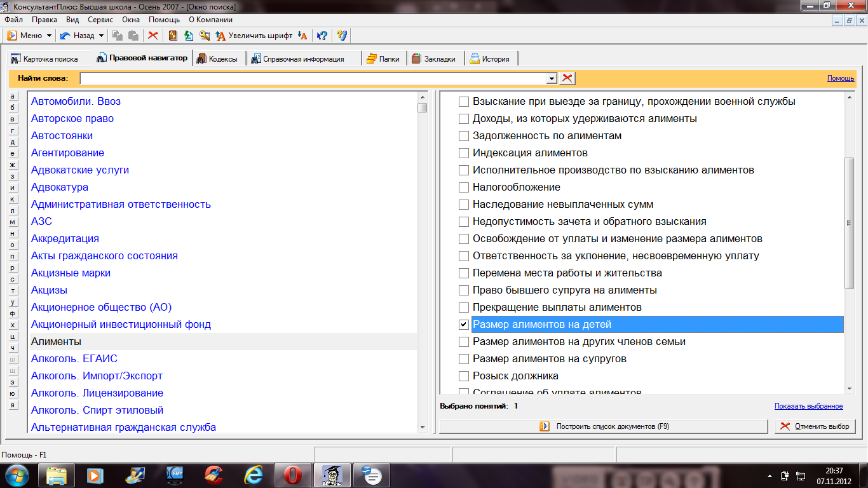Open the Файл menu

(x=13, y=20)
